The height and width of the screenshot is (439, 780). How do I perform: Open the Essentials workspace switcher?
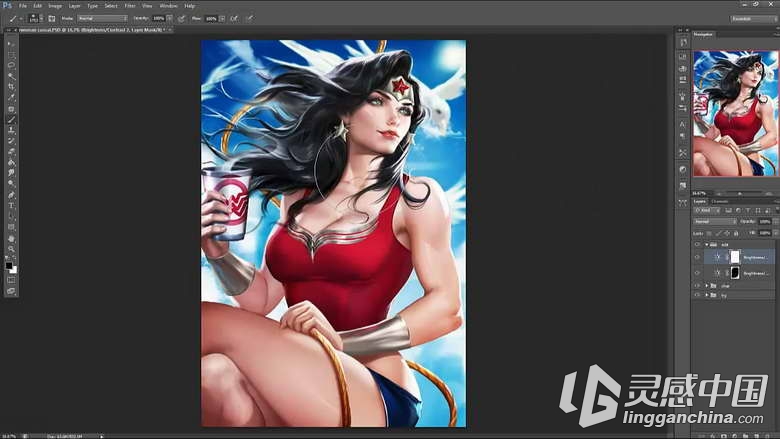(x=753, y=18)
